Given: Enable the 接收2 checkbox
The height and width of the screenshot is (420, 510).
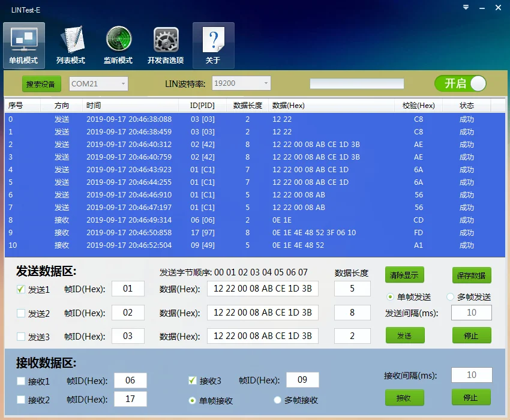Looking at the screenshot, I should [21, 400].
